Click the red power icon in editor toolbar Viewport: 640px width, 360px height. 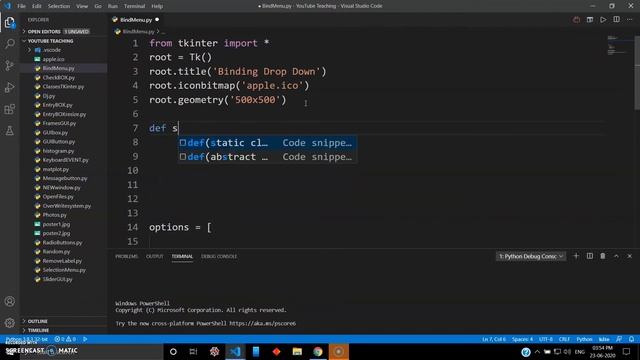point(576,20)
